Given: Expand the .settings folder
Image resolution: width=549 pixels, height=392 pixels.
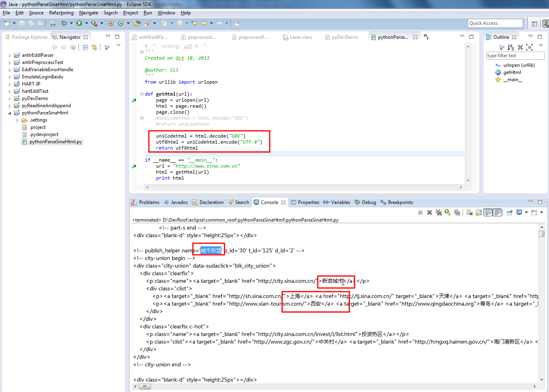Looking at the screenshot, I should (x=17, y=120).
